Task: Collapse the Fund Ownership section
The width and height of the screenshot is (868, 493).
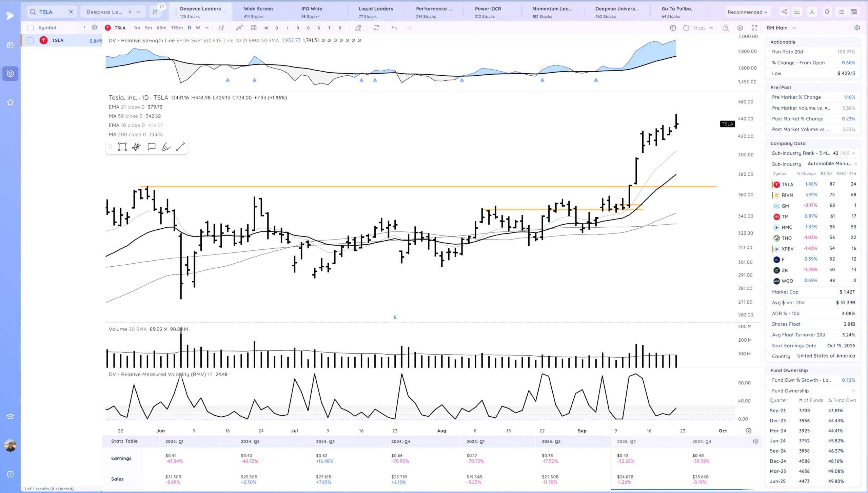Action: [853, 391]
